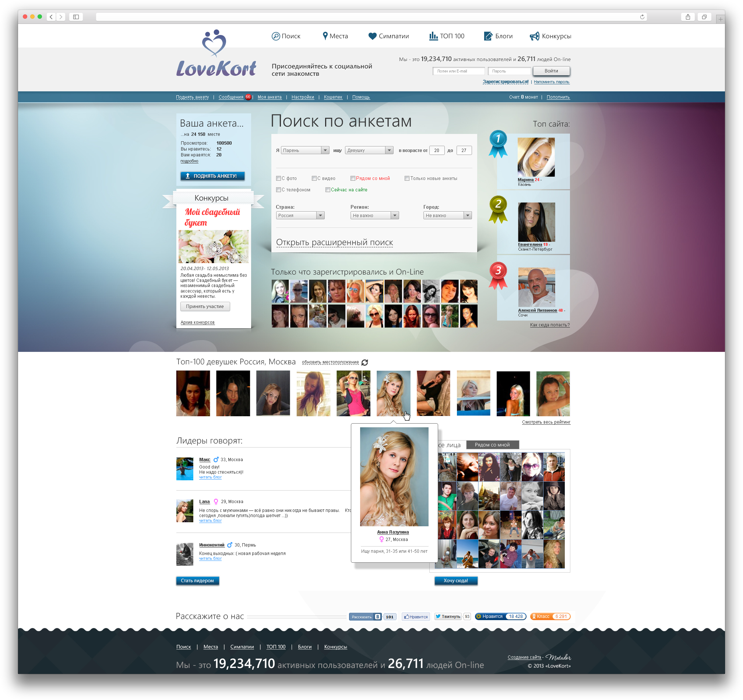
Task: Open the Регион dropdown
Action: [375, 216]
